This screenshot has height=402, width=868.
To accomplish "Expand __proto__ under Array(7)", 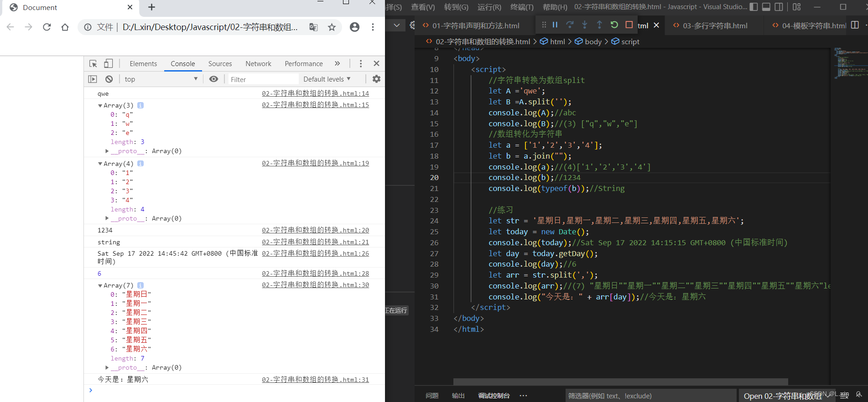I will tap(107, 367).
